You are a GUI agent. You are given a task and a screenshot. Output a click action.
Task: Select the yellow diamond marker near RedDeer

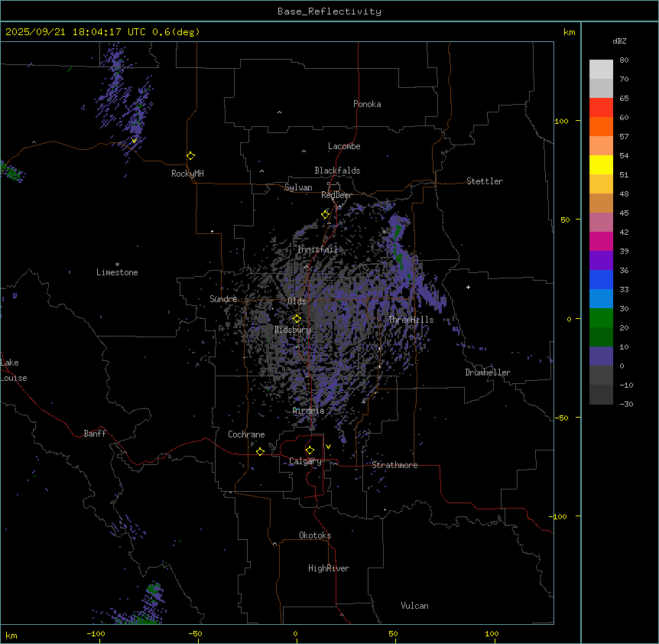point(325,215)
